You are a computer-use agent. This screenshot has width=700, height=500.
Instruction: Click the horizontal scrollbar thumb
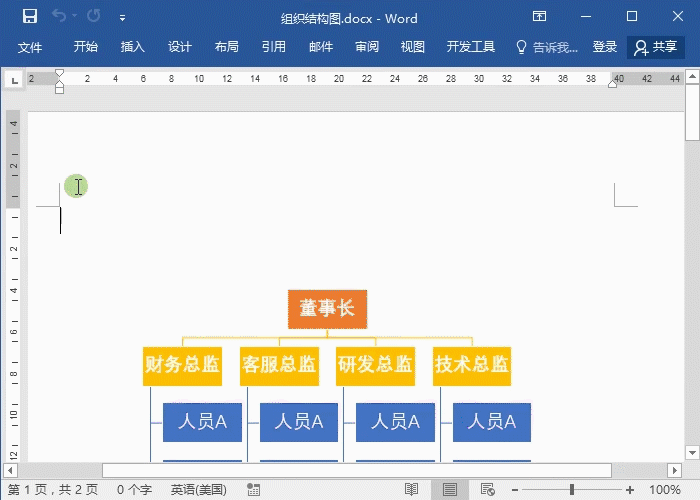(x=357, y=470)
